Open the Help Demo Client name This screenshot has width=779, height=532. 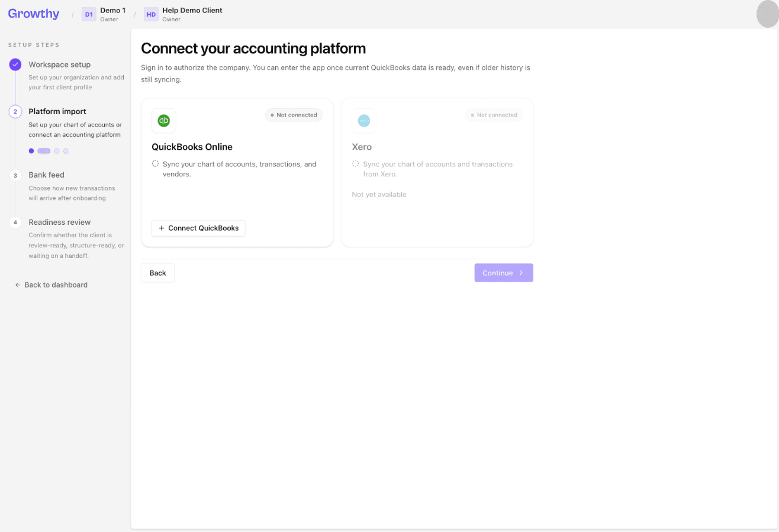[192, 10]
